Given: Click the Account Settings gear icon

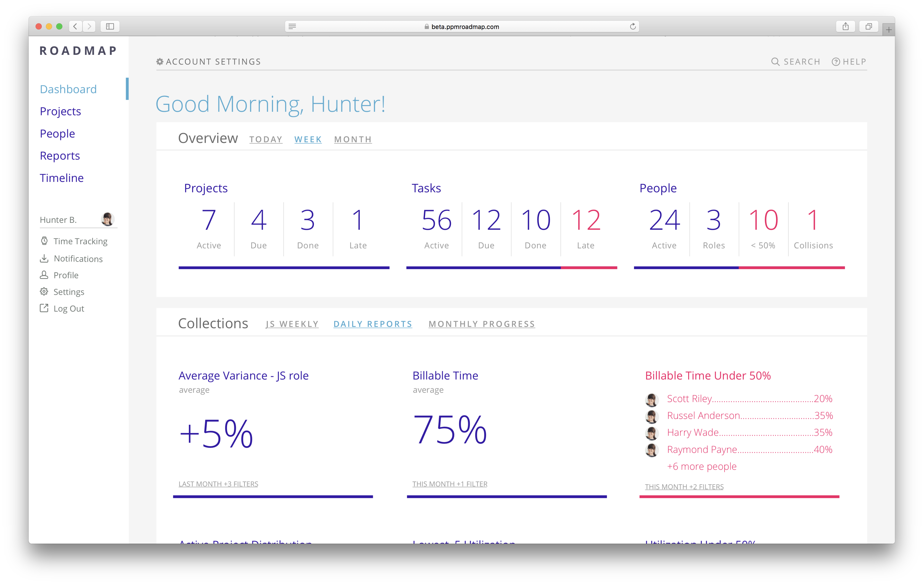Looking at the screenshot, I should click(x=160, y=62).
